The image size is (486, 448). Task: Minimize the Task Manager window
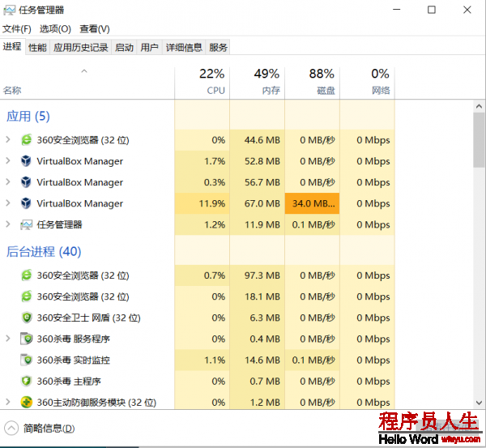[396, 10]
